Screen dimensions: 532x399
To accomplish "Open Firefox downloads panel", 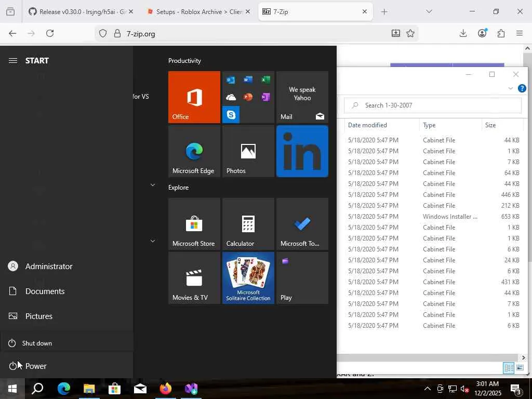I will pyautogui.click(x=463, y=33).
